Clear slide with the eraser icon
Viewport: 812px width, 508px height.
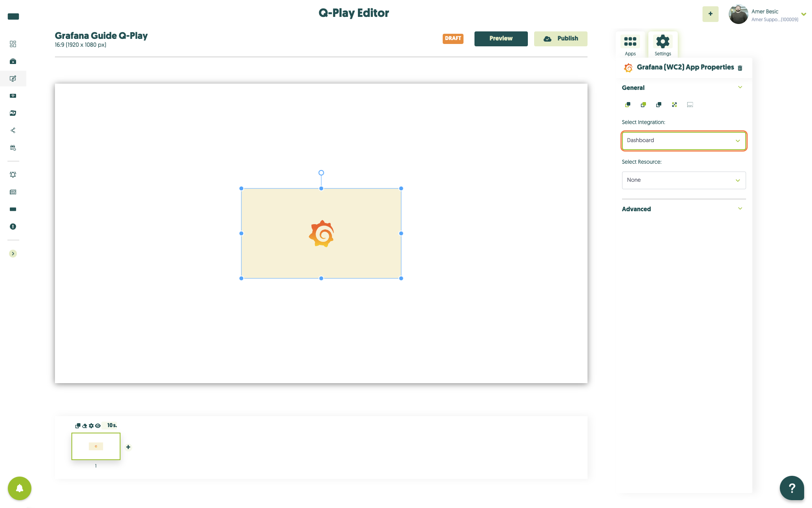point(84,426)
